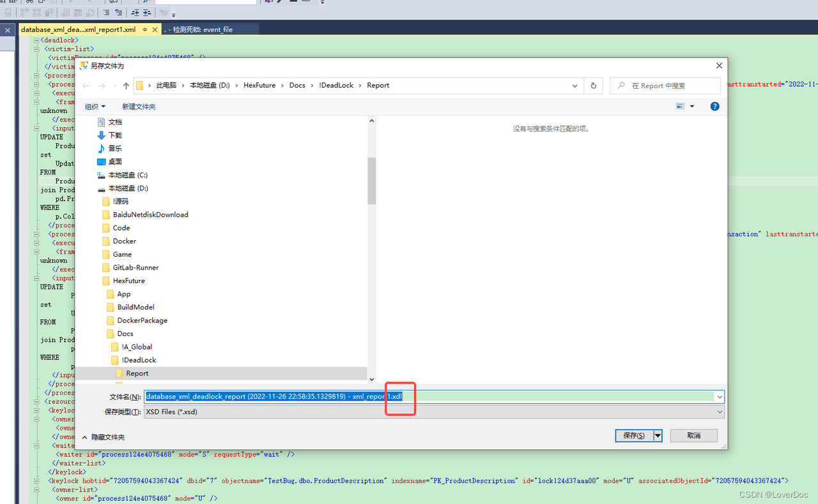Click save icon in editor toolbar

coord(8,12)
